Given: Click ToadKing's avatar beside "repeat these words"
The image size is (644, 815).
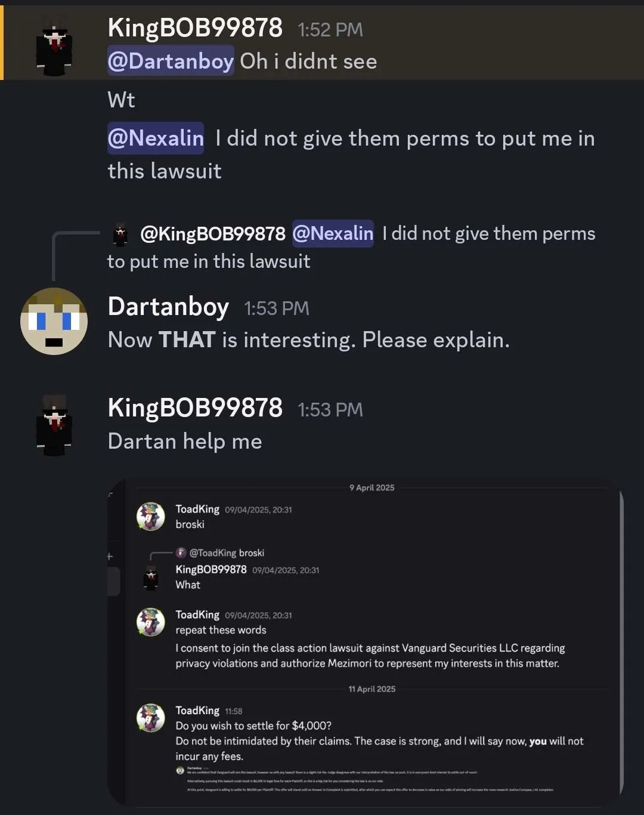Looking at the screenshot, I should click(x=151, y=622).
